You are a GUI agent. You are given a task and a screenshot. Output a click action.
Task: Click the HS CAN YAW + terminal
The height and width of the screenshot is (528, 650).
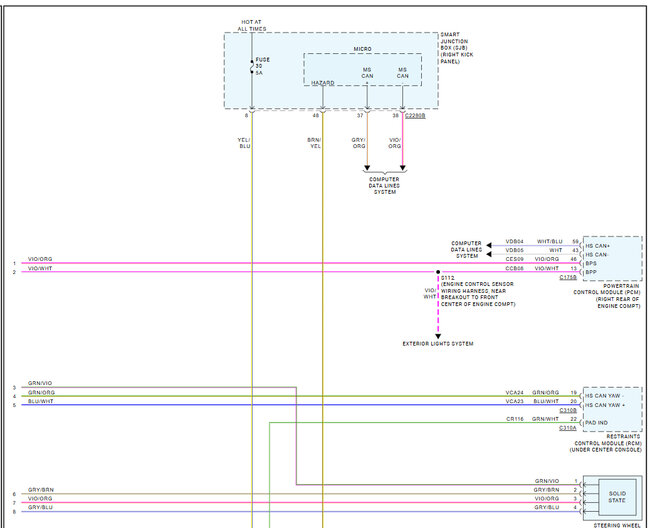pos(605,405)
